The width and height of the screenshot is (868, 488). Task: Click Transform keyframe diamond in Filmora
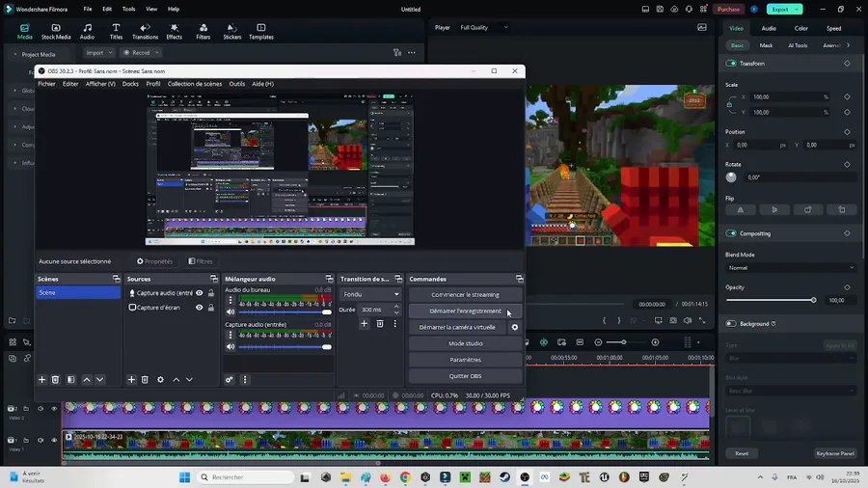click(847, 64)
